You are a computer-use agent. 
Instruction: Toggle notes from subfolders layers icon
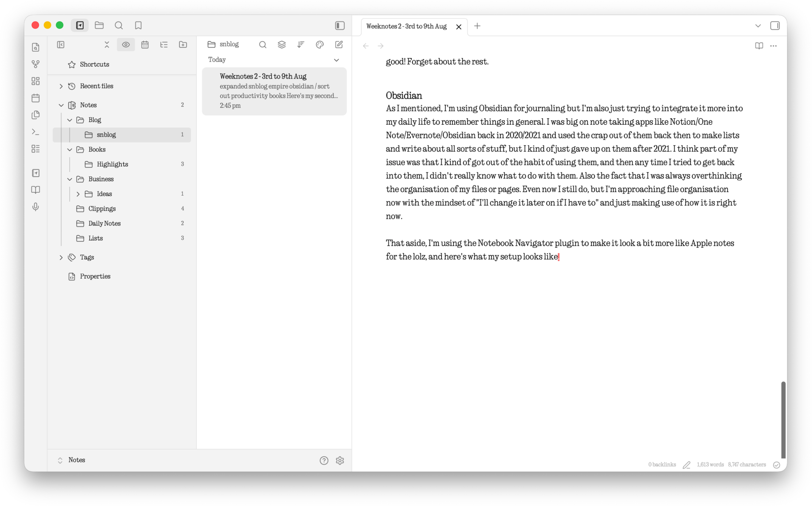(282, 44)
